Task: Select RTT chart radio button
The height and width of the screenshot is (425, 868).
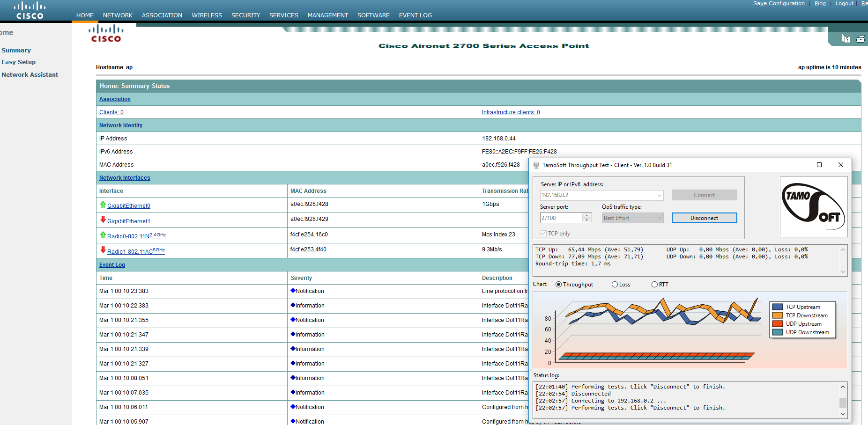Action: tap(654, 285)
